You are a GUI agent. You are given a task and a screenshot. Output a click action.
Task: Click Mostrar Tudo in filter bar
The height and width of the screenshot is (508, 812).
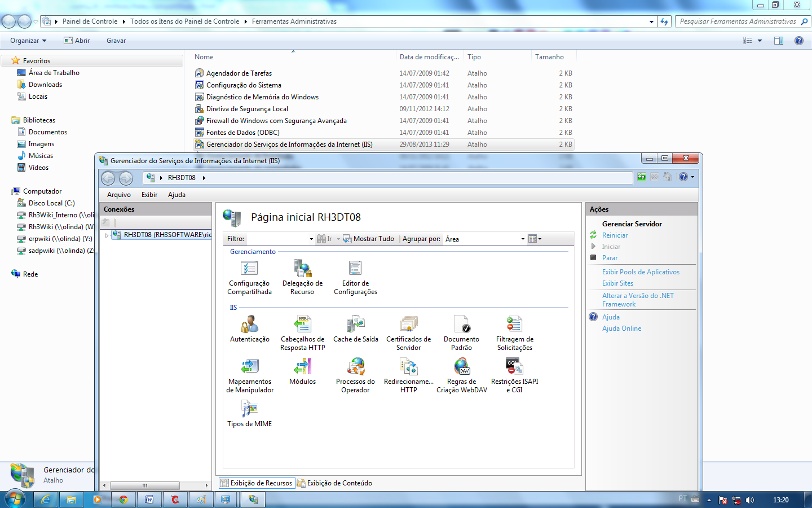coord(369,239)
